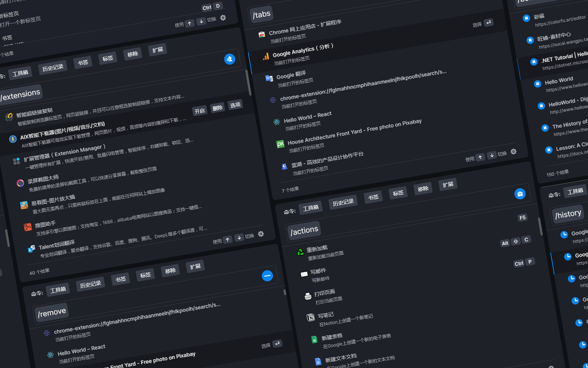Click the extensions panel vertical scrollbar

coord(249,83)
